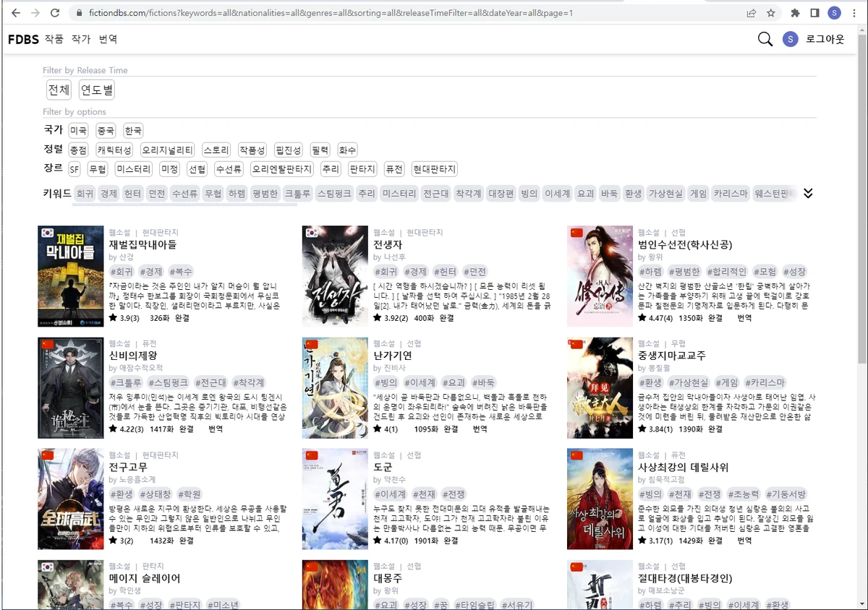Open the 대몽주 title link

coord(388,578)
